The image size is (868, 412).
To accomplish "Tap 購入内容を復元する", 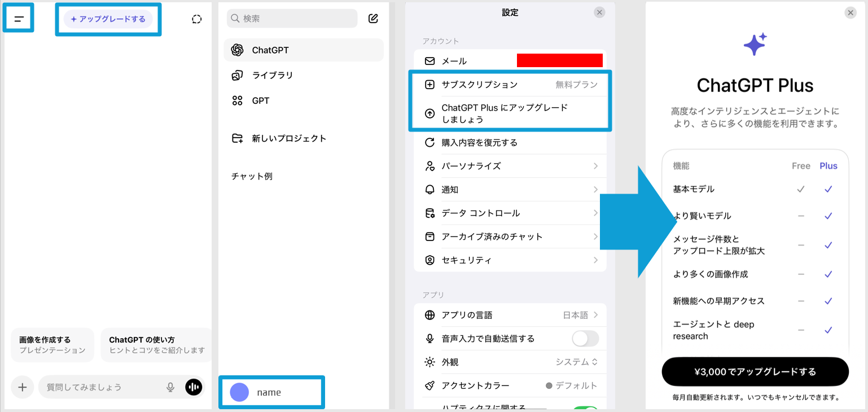I will click(510, 143).
